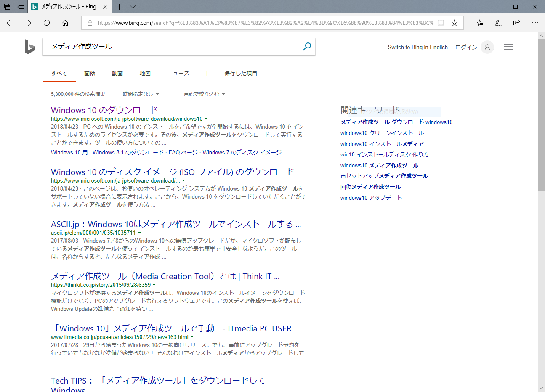545x392 pixels.
Task: Click 再セットアップメディア作成ツール keyword
Action: [384, 176]
